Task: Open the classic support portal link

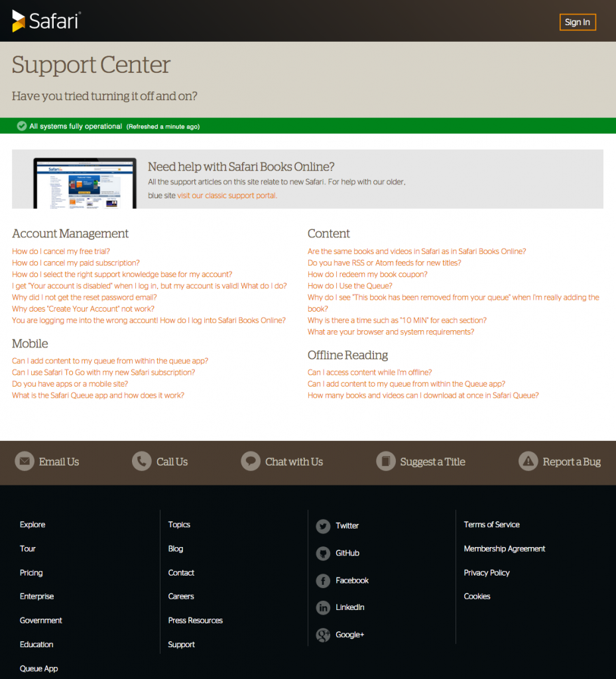Action: pos(227,196)
